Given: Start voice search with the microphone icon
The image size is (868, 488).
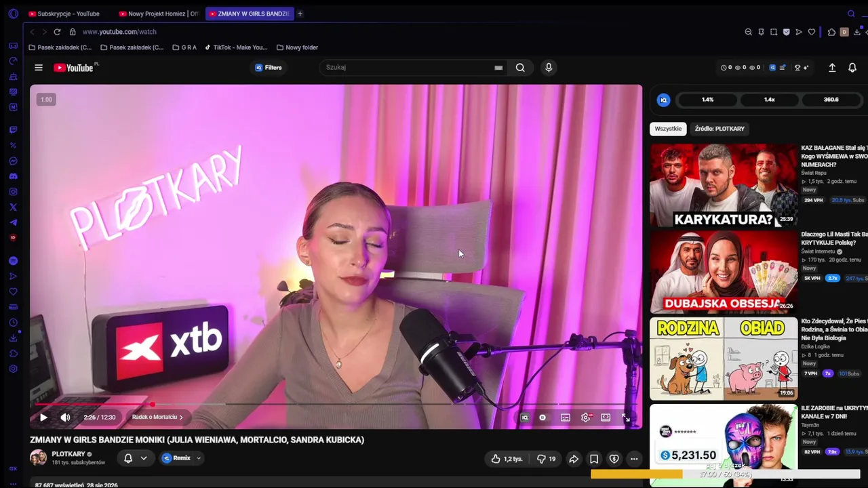Looking at the screenshot, I should (549, 68).
